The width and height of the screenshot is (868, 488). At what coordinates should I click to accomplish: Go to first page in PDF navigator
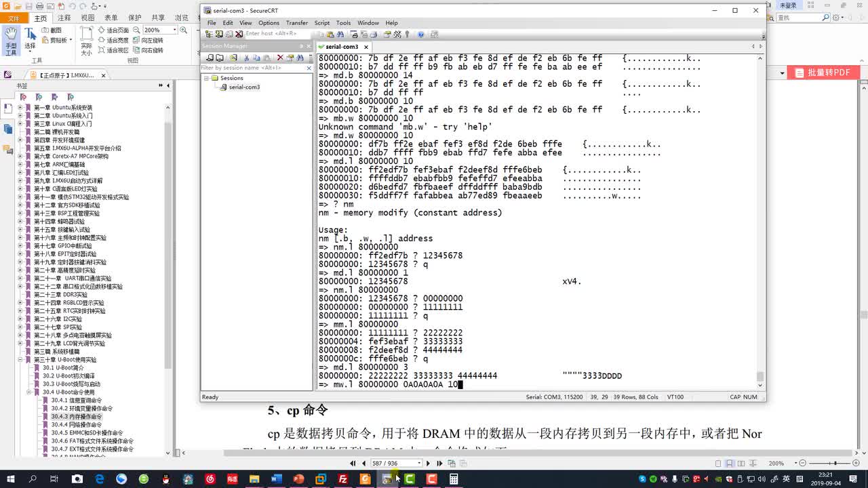pos(353,464)
